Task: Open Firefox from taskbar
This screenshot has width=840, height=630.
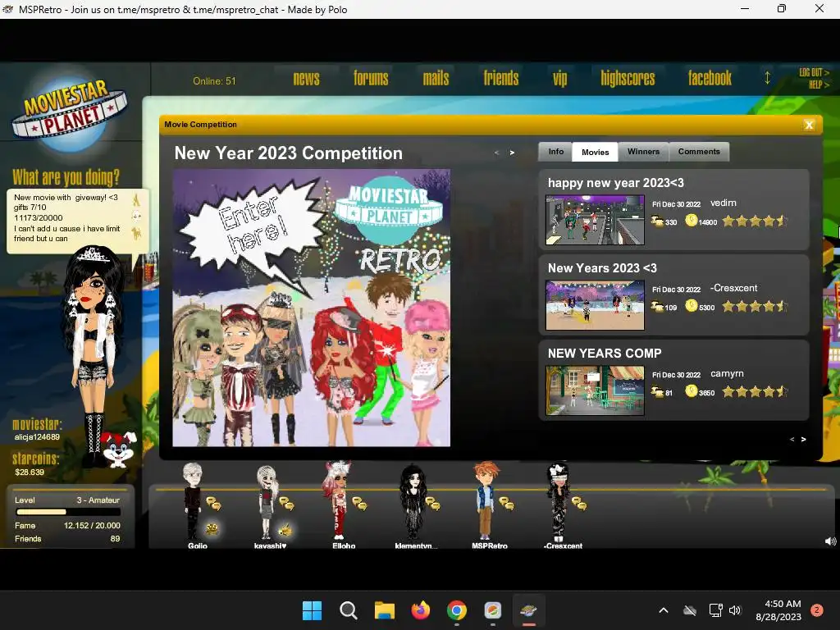Action: pyautogui.click(x=421, y=610)
